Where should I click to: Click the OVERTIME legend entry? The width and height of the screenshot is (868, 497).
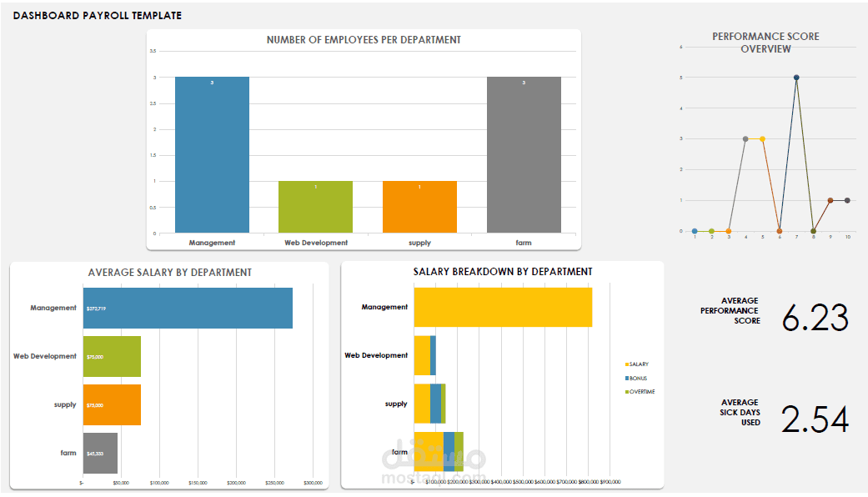coord(643,391)
